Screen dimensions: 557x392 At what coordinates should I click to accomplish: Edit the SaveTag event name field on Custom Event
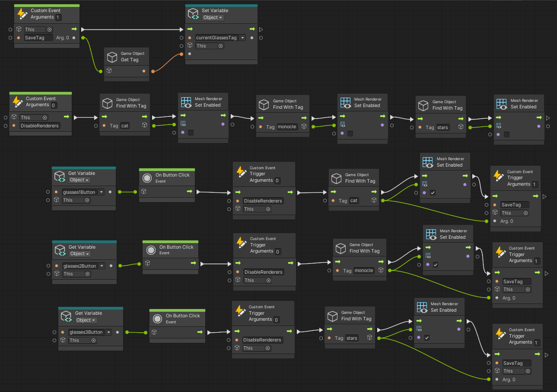coord(38,38)
